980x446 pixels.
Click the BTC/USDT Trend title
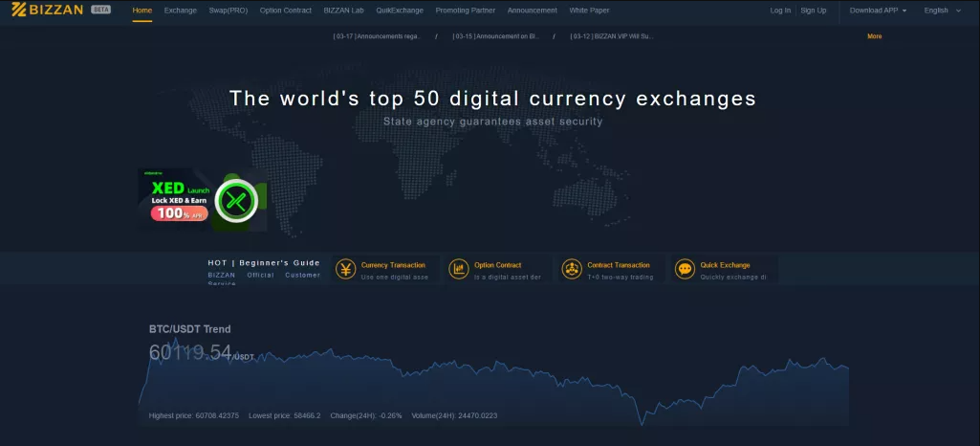(189, 329)
